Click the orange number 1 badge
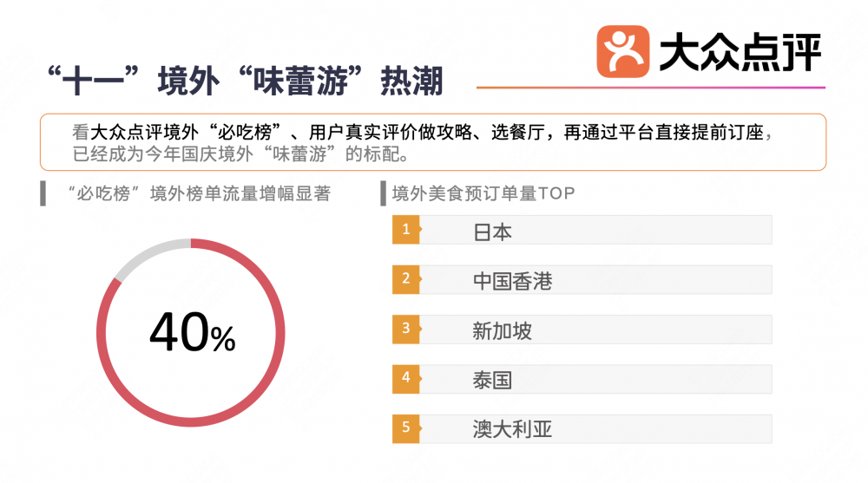The width and height of the screenshot is (868, 483). pyautogui.click(x=405, y=231)
